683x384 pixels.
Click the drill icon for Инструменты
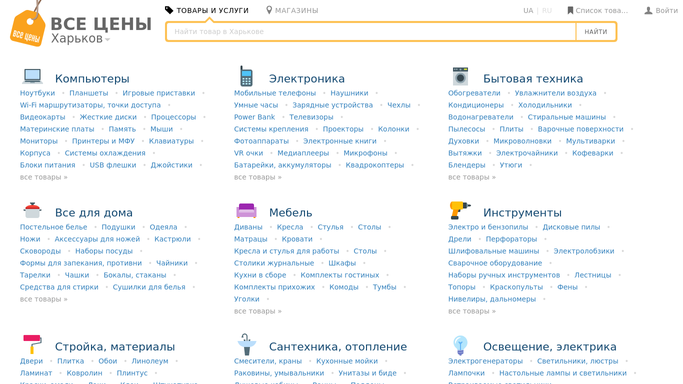[460, 210]
